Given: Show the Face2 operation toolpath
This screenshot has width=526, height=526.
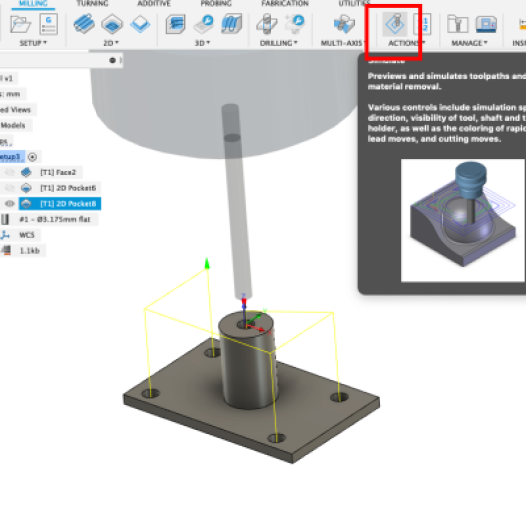Looking at the screenshot, I should [x=10, y=172].
